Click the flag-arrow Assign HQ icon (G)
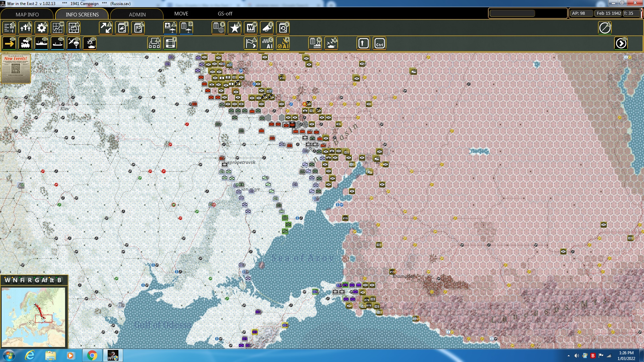This screenshot has width=644, height=362. [x=251, y=43]
